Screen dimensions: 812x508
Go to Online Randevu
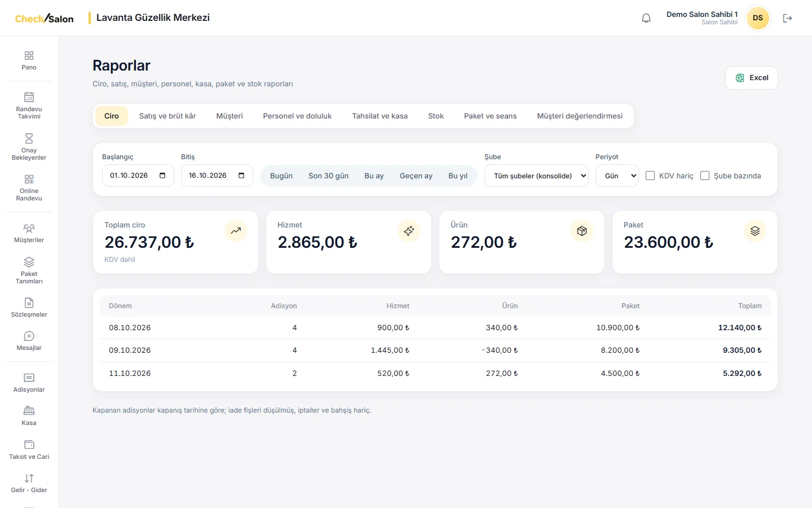coord(29,187)
